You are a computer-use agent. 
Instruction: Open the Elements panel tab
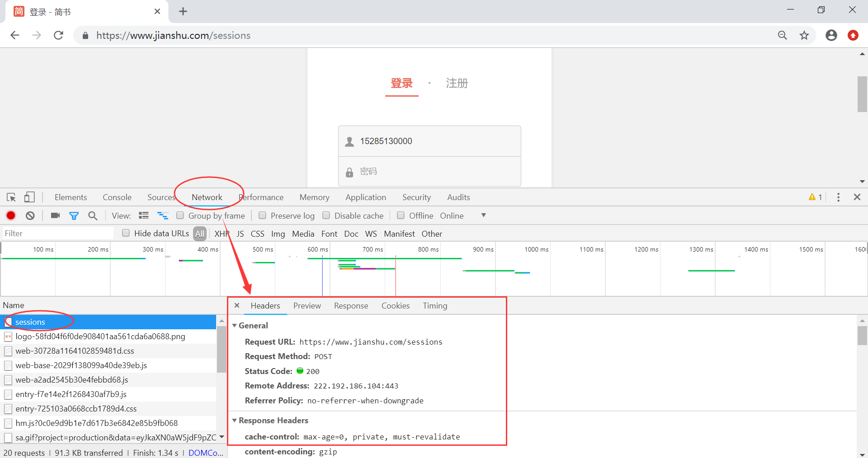click(x=71, y=197)
